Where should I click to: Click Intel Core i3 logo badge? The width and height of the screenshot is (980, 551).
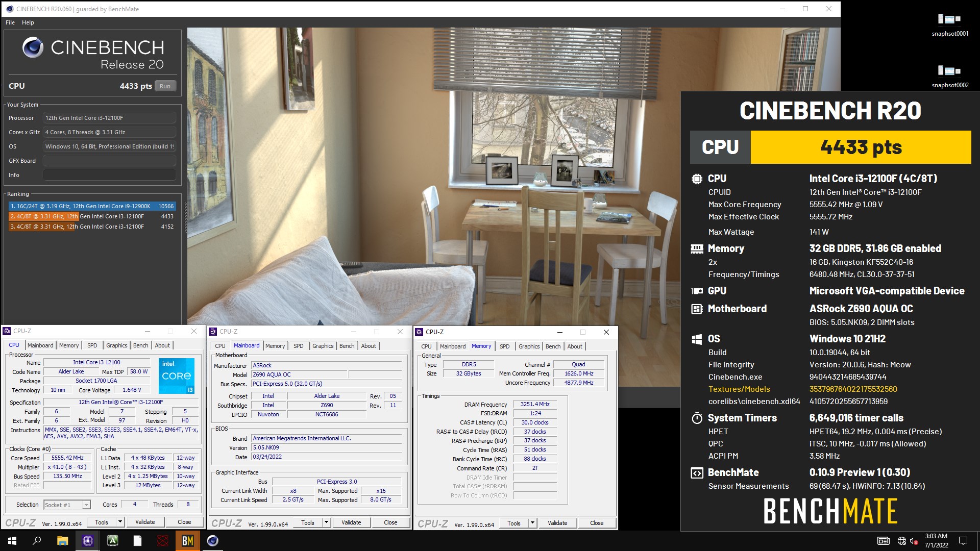tap(177, 376)
